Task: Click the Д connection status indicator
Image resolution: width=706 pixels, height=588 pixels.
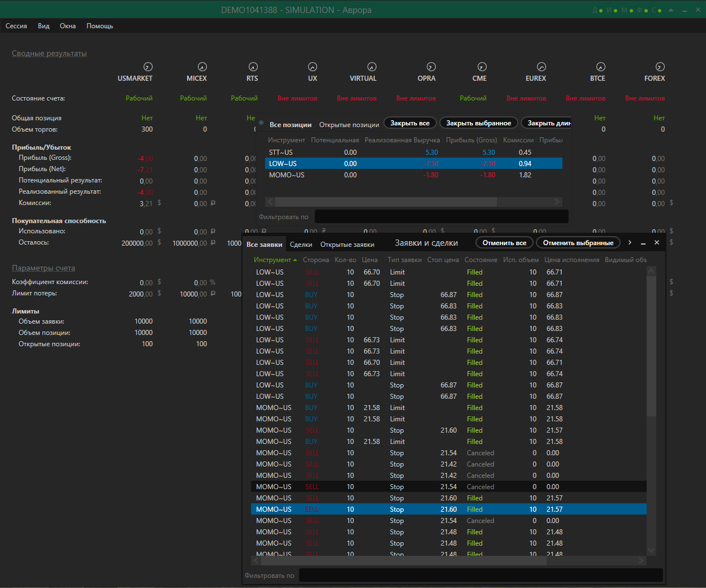Action: point(597,10)
